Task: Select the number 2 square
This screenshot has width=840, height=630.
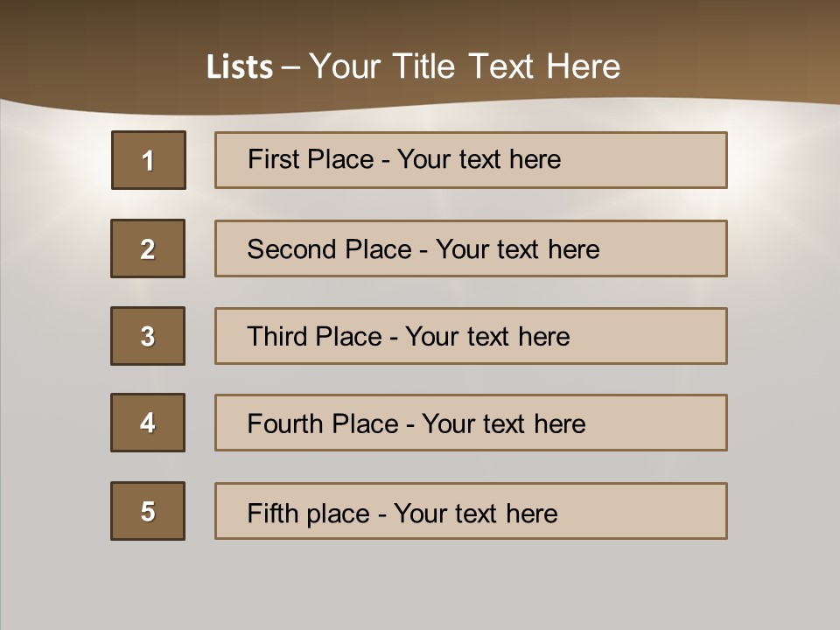Action: coord(148,248)
